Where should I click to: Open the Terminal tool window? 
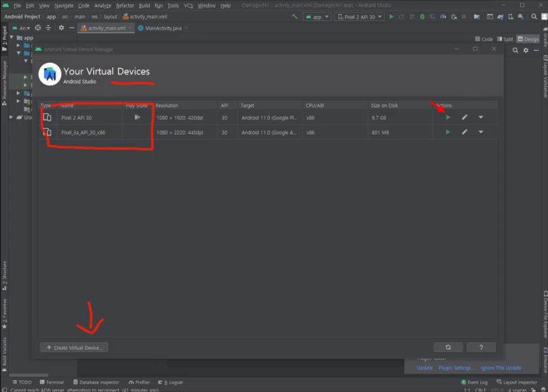point(51,383)
